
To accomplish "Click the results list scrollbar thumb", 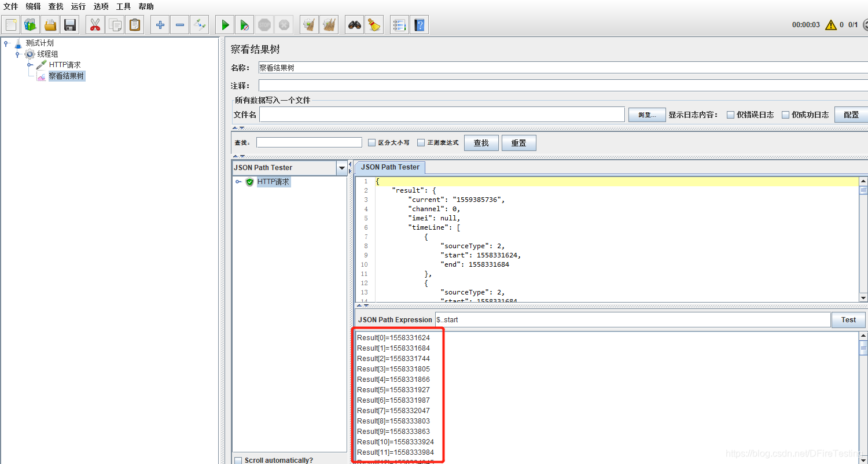I will (x=863, y=347).
